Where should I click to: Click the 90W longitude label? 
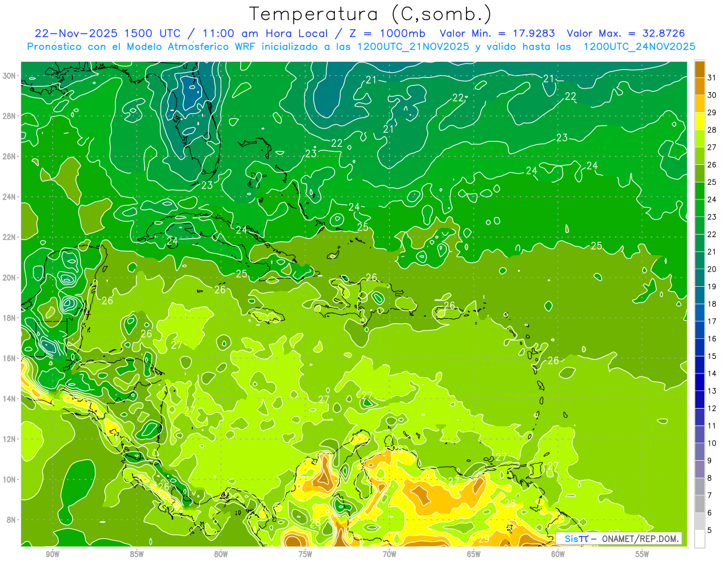(x=52, y=554)
